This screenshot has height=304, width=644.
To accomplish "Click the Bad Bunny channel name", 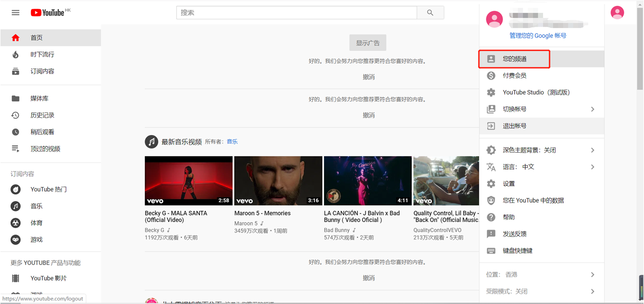I will click(337, 230).
